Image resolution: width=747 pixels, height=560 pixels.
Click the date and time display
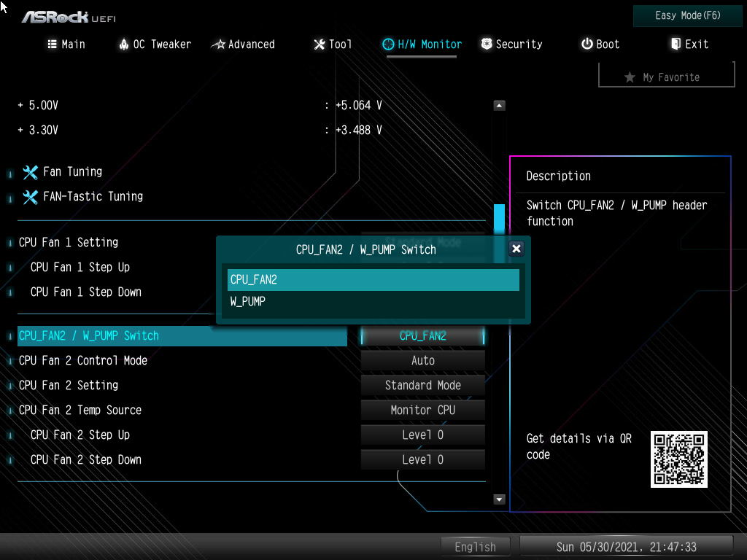626,547
